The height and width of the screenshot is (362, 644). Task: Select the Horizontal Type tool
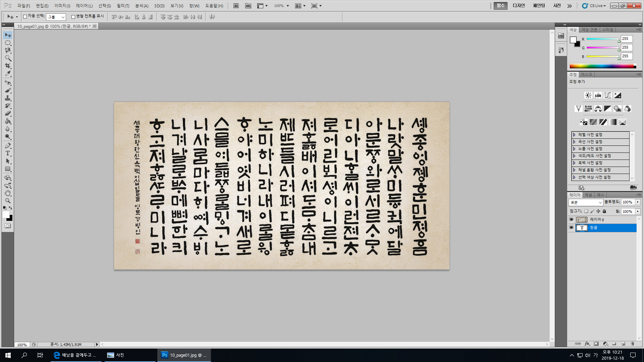pyautogui.click(x=8, y=154)
